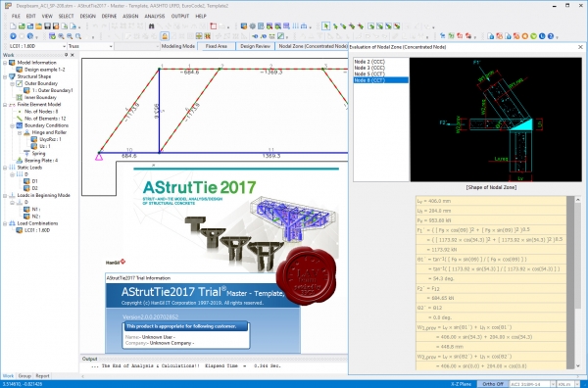Open the SELECT menu
Viewport: 588px width, 388px height.
(66, 16)
